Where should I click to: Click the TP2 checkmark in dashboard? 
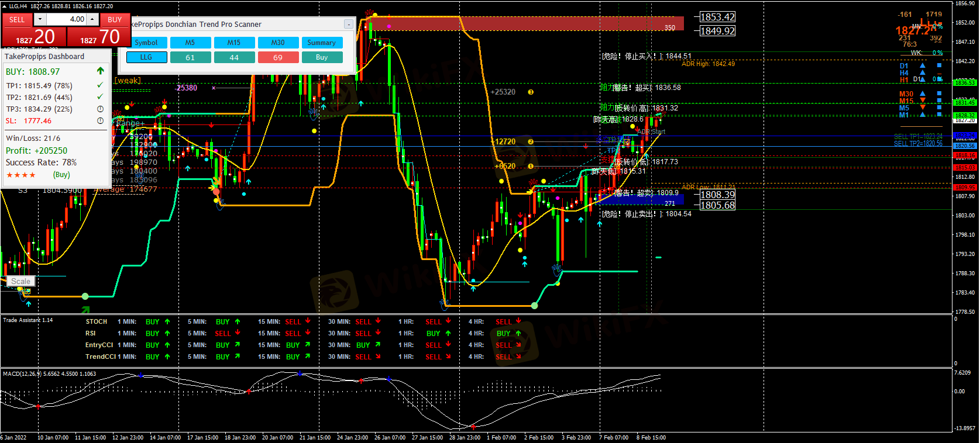pyautogui.click(x=100, y=97)
